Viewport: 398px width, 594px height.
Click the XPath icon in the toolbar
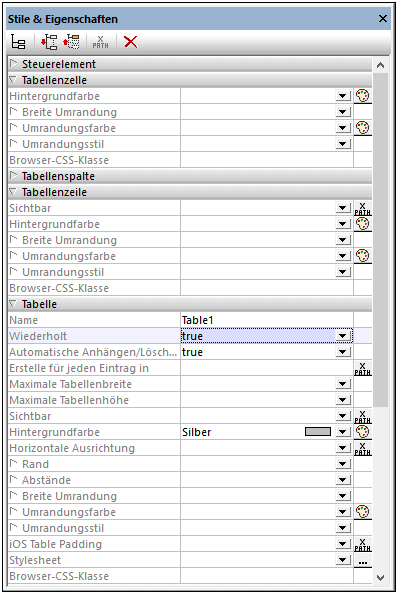(100, 42)
